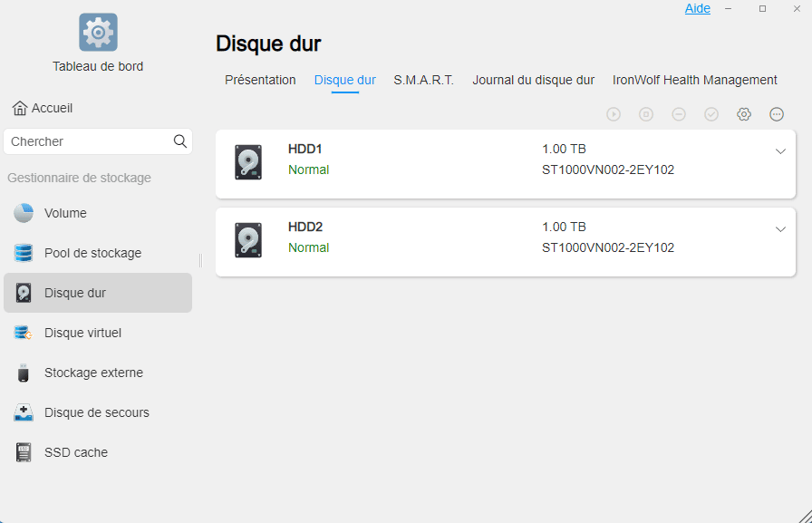The height and width of the screenshot is (523, 812).
Task: Click the Tableau de bord gear icon
Action: 98,32
